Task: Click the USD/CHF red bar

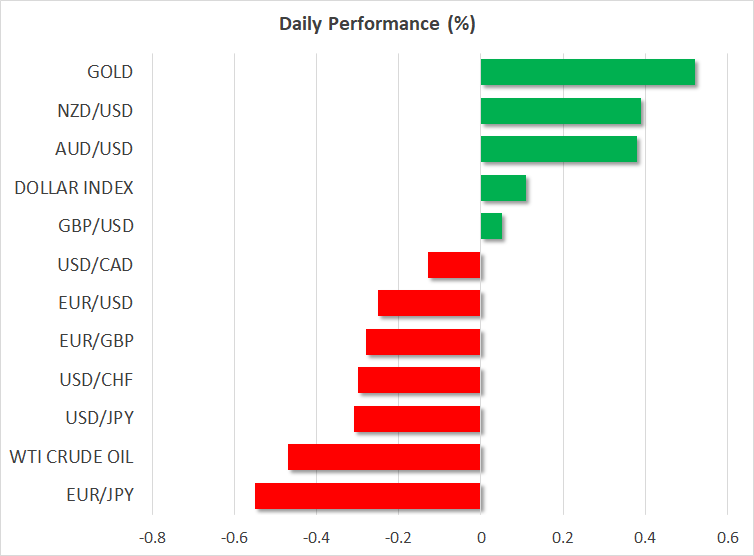Action: [x=419, y=380]
